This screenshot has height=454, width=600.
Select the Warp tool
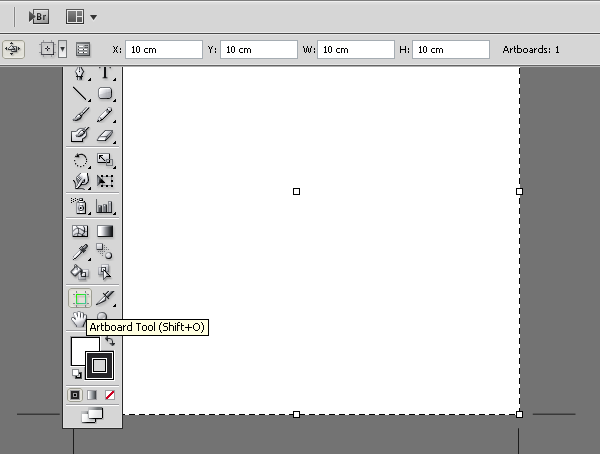pyautogui.click(x=80, y=181)
